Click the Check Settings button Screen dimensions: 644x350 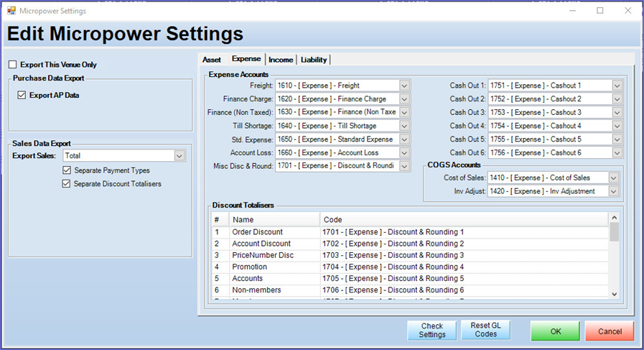tap(432, 331)
